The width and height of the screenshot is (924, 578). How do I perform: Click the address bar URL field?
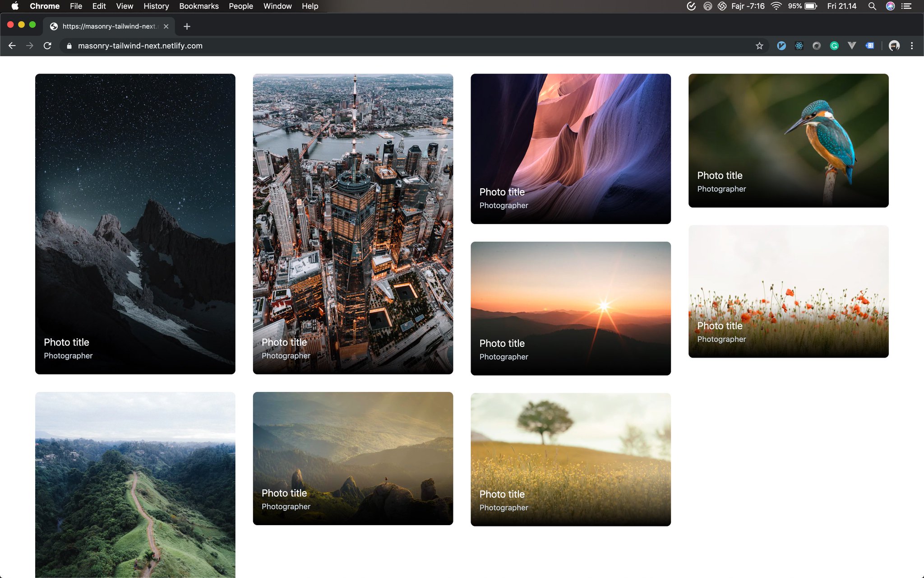[x=316, y=46]
